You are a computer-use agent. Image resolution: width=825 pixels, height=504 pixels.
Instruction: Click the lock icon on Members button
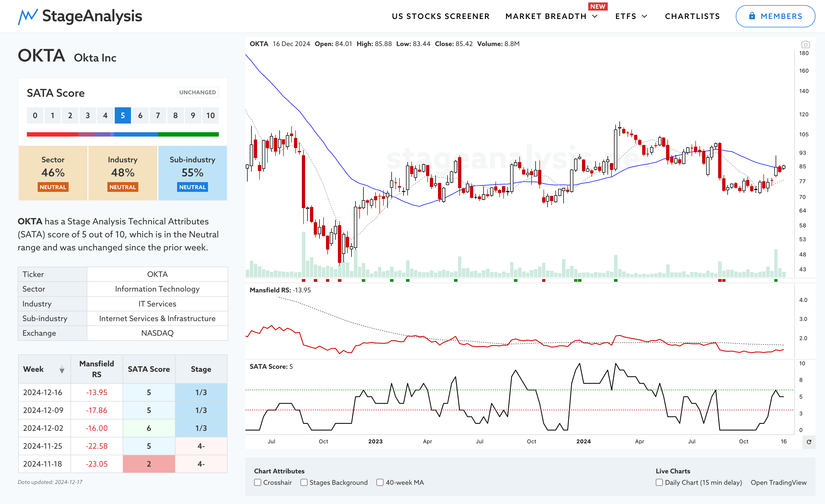[752, 16]
